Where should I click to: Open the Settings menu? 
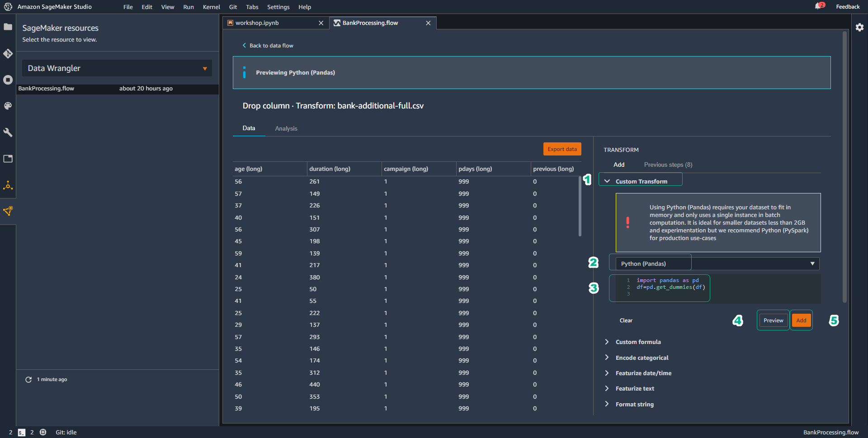click(278, 7)
